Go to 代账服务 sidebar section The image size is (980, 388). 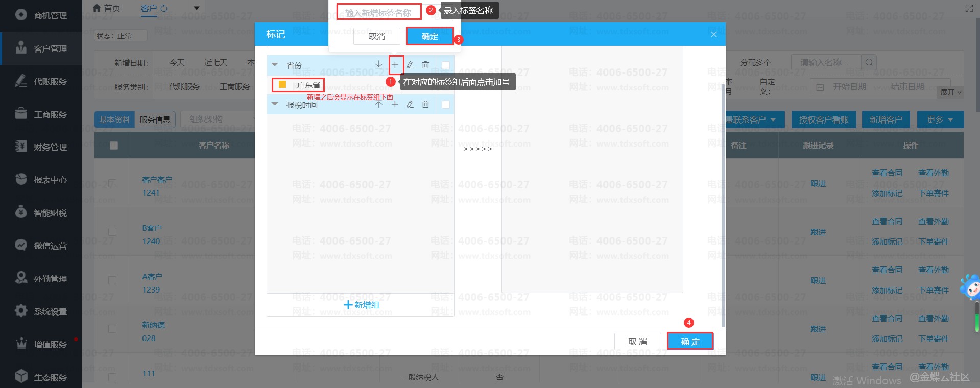pyautogui.click(x=41, y=81)
